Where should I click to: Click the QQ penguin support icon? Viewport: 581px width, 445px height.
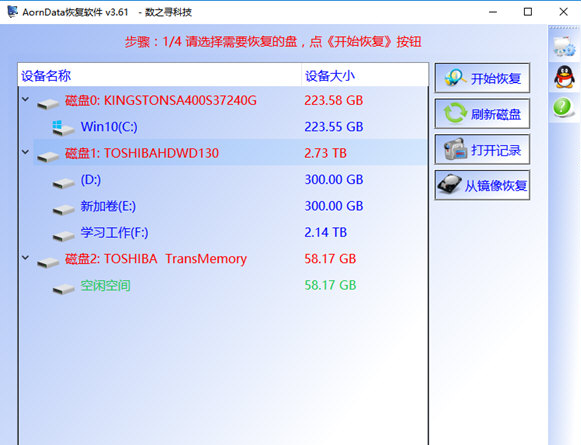click(564, 77)
